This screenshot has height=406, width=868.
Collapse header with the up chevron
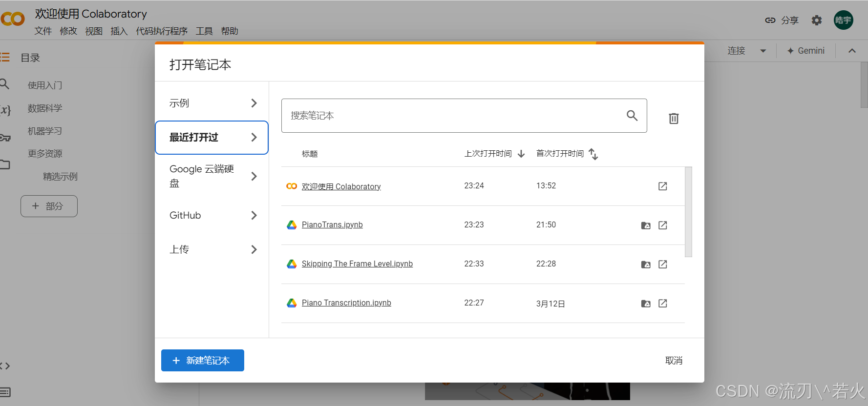852,51
